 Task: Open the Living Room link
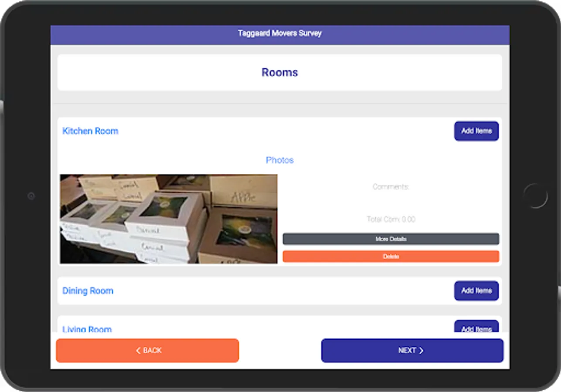coord(87,329)
